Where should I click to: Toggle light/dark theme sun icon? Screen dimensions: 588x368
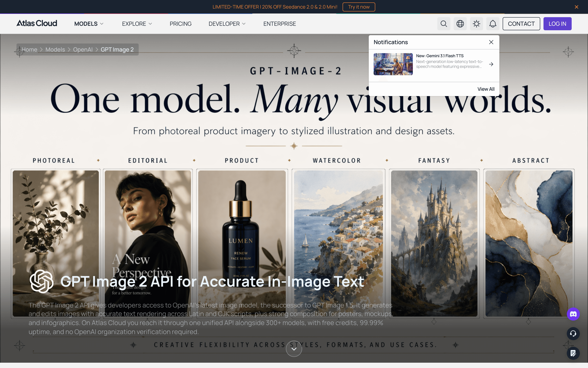pyautogui.click(x=476, y=24)
